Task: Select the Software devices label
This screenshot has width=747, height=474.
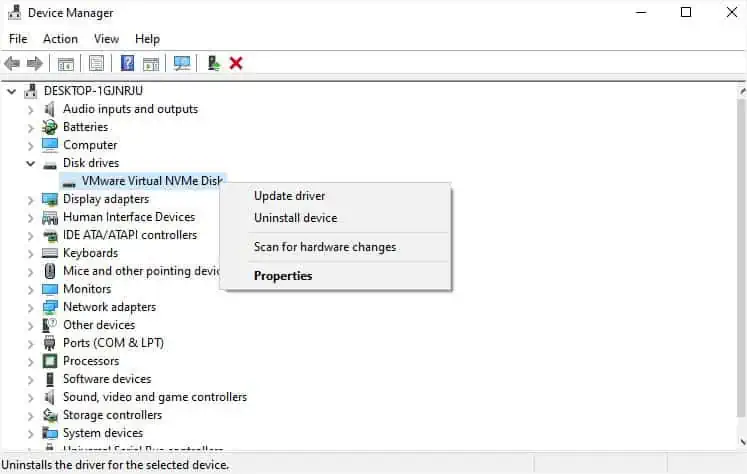Action: [x=107, y=379]
